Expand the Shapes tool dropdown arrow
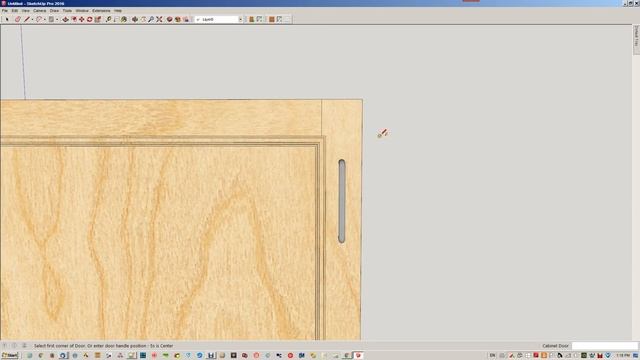This screenshot has height=360, width=640. pos(57,19)
